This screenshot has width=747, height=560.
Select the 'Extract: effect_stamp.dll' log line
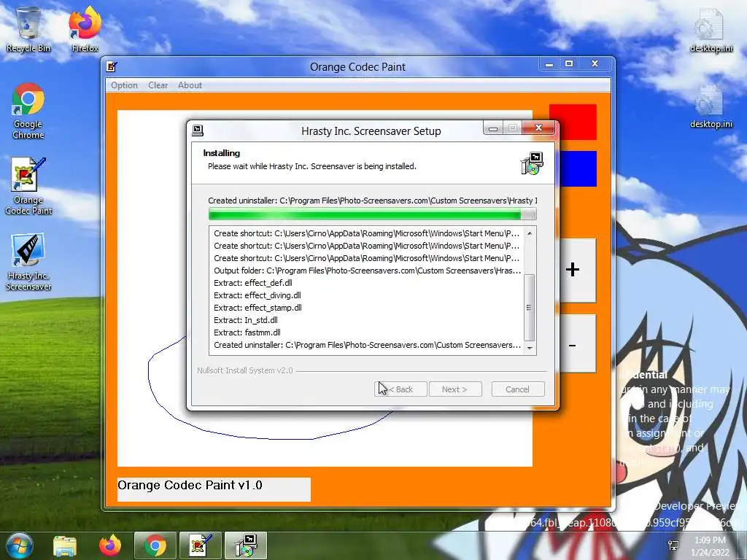(258, 308)
